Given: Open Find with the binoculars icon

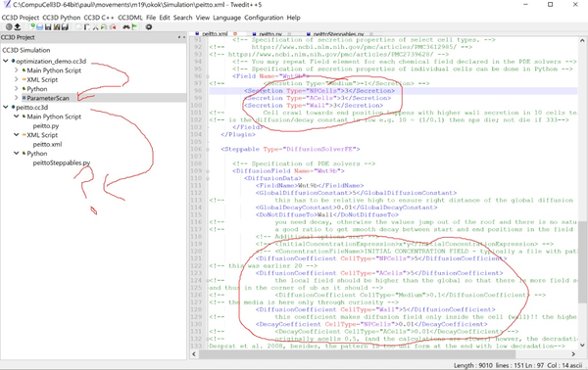Looking at the screenshot, I should (126, 27).
